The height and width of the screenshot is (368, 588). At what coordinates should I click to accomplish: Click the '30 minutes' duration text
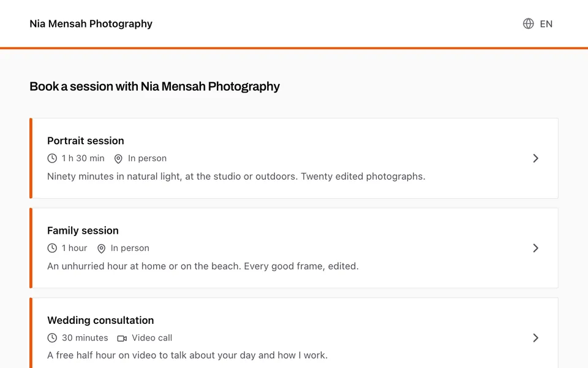[85, 338]
